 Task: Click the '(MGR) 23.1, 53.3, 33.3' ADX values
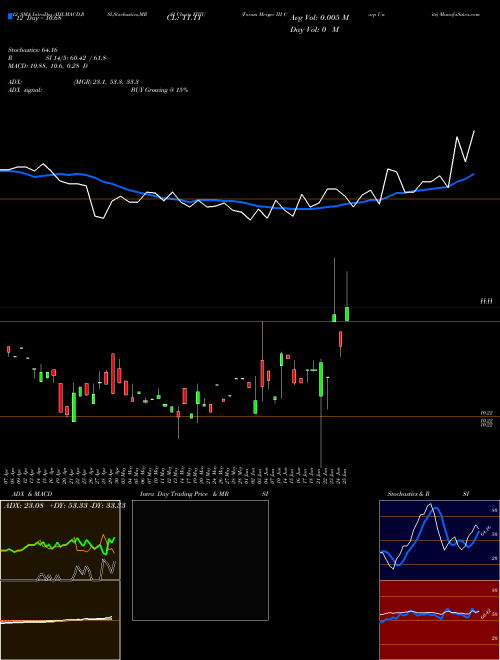click(x=106, y=82)
